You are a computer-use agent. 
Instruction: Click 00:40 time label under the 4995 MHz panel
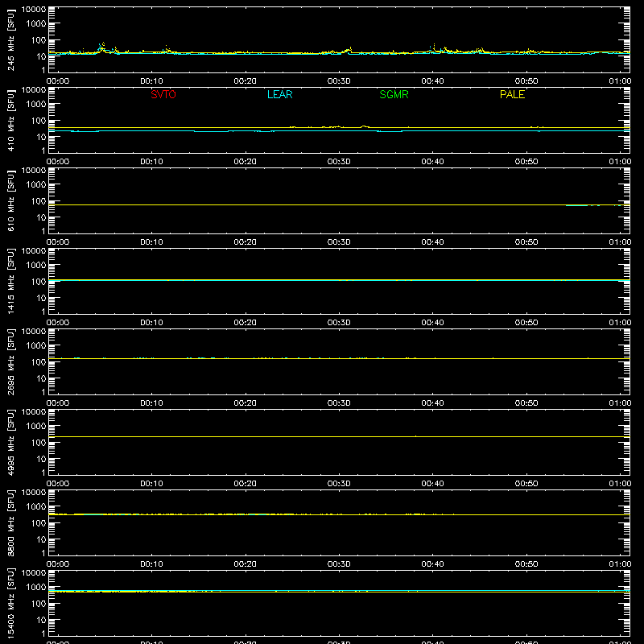click(x=432, y=484)
